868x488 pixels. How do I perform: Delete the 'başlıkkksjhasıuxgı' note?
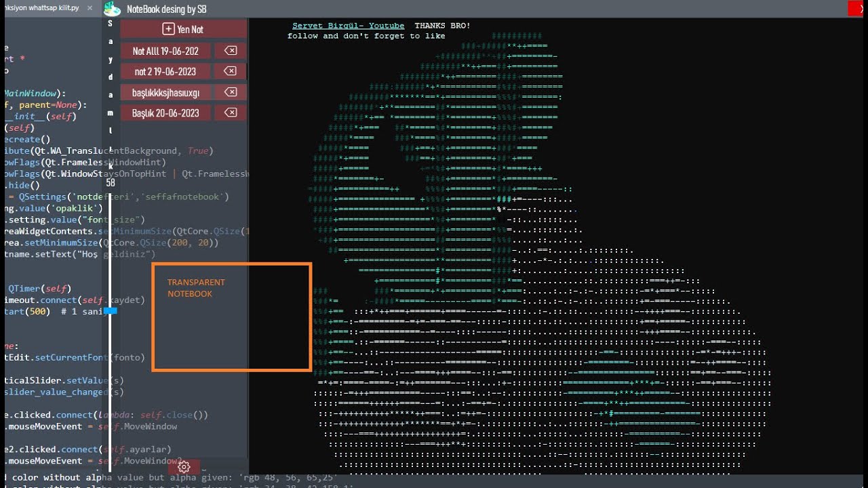pyautogui.click(x=231, y=92)
